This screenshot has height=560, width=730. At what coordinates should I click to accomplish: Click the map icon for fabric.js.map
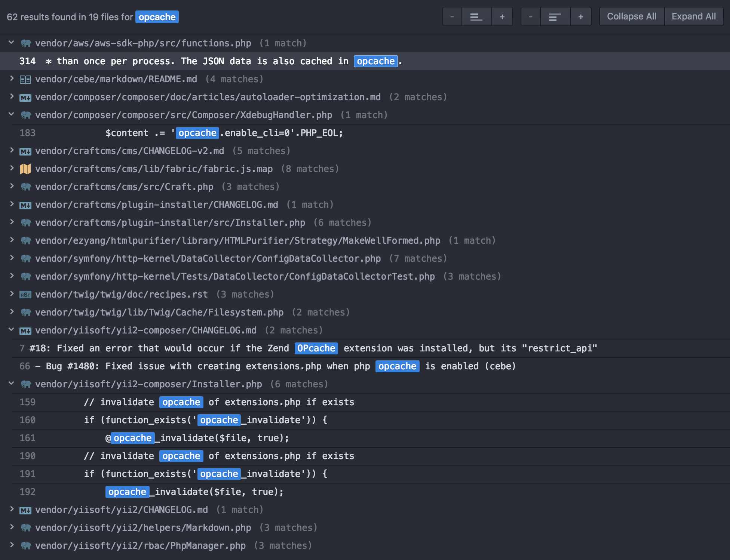(x=25, y=169)
